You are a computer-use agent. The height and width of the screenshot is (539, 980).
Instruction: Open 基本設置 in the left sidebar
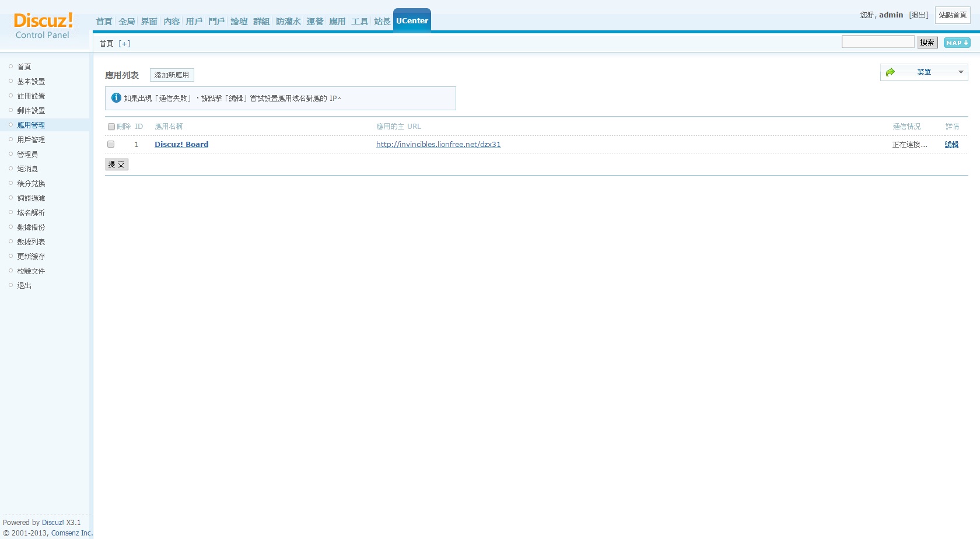tap(31, 82)
